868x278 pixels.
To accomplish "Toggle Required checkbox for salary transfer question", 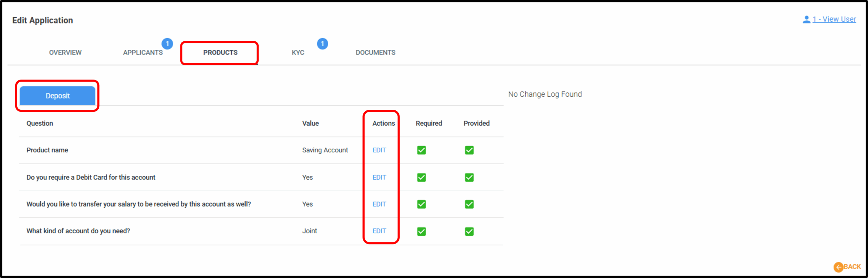I will [x=421, y=204].
